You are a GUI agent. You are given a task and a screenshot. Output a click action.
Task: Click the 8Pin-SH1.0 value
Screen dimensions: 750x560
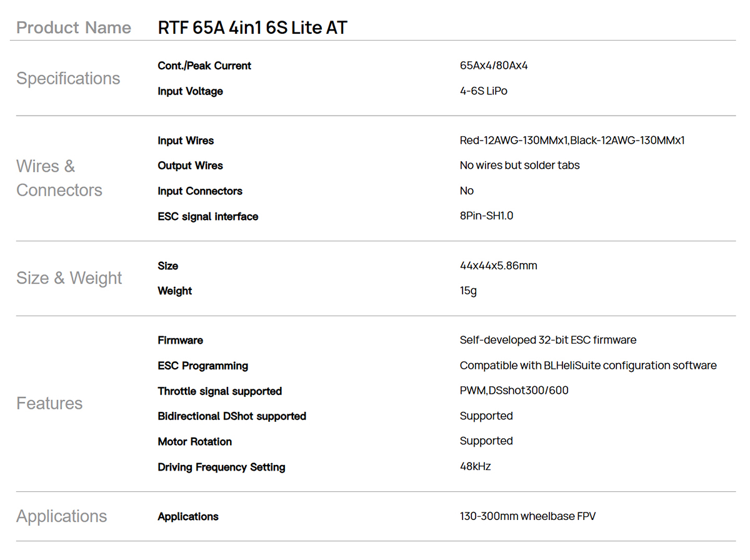coord(486,216)
